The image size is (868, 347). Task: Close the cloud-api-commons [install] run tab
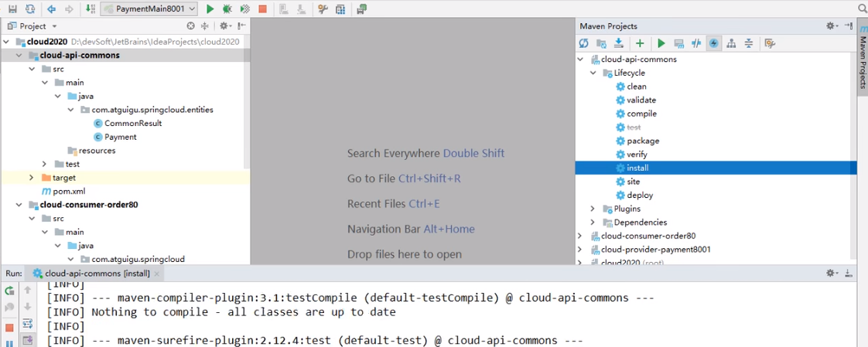pyautogui.click(x=157, y=274)
